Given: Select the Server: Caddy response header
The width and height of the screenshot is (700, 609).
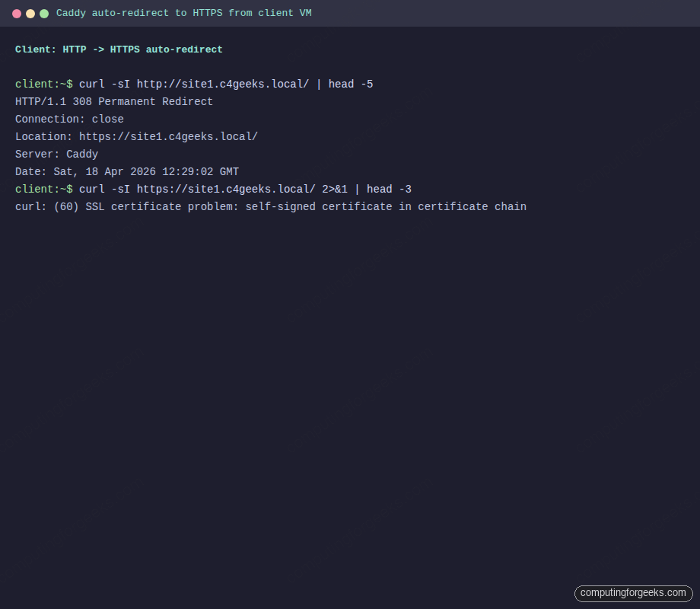Looking at the screenshot, I should pyautogui.click(x=56, y=154).
